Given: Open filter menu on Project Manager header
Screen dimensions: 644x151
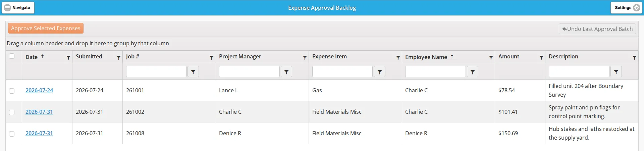Looking at the screenshot, I should (x=305, y=57).
